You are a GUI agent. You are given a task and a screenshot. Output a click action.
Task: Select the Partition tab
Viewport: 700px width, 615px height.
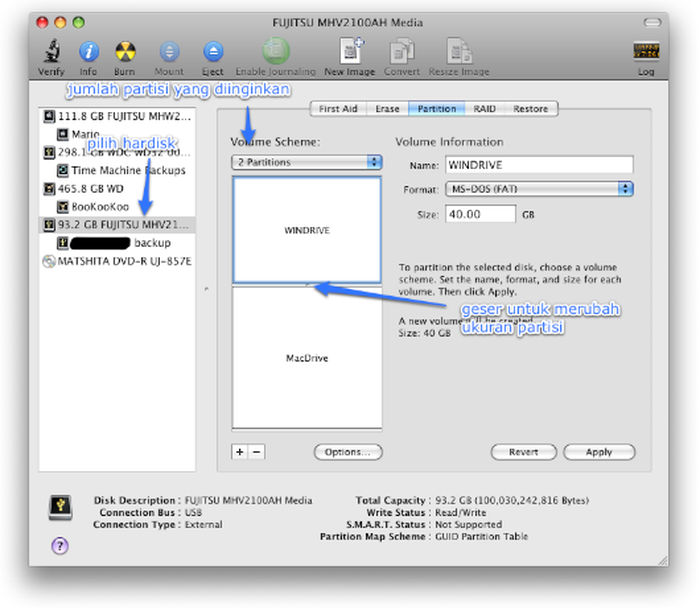437,109
